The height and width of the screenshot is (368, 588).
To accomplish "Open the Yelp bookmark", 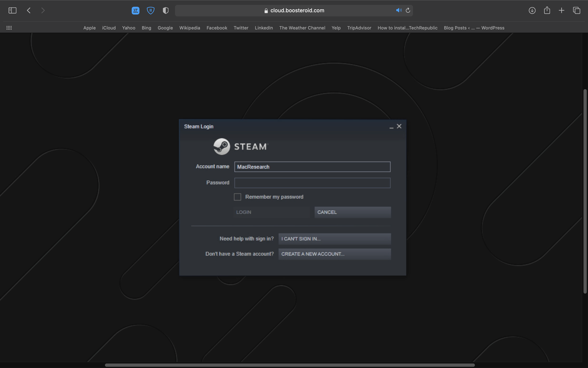I will pos(336,28).
